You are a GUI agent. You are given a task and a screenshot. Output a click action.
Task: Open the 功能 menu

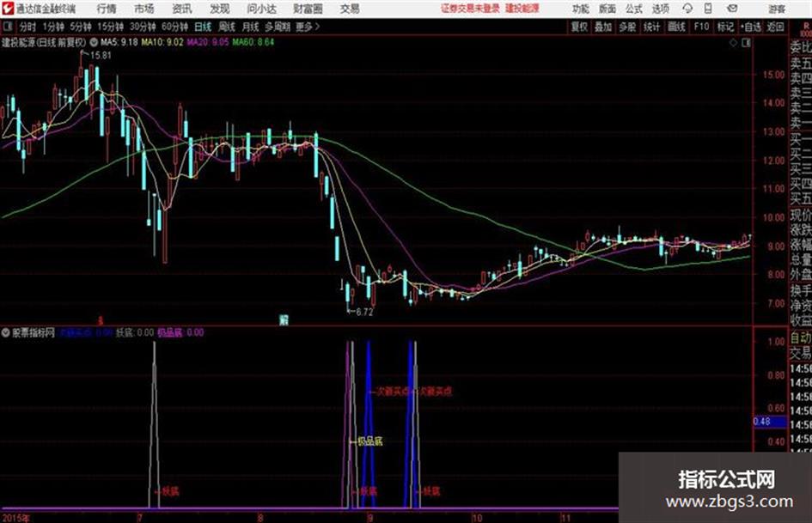(x=581, y=9)
